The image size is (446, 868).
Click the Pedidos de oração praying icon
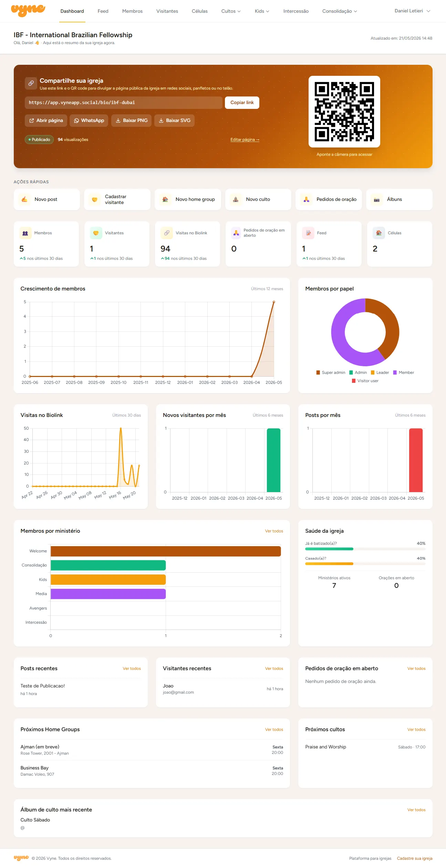[x=306, y=199]
